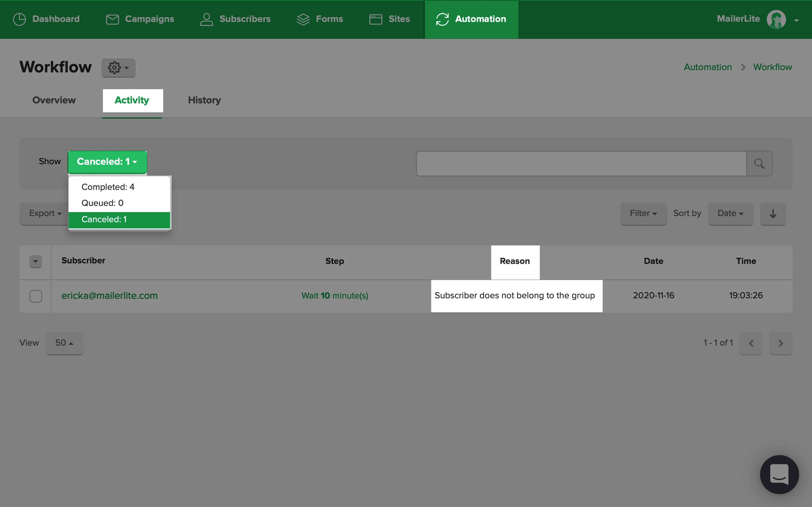Image resolution: width=812 pixels, height=507 pixels.
Task: Go to previous page arrow
Action: click(751, 343)
